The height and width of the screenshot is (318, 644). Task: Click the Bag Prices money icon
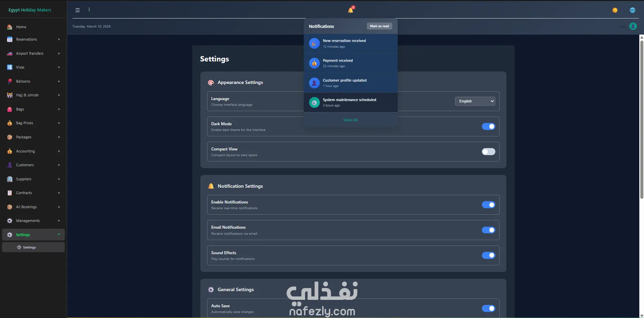[x=10, y=123]
